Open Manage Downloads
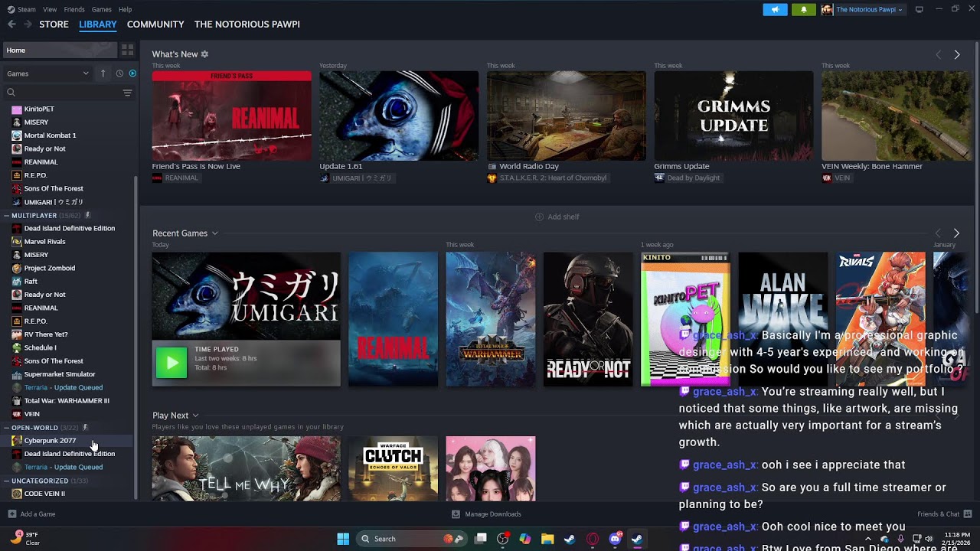980x551 pixels. pos(486,514)
